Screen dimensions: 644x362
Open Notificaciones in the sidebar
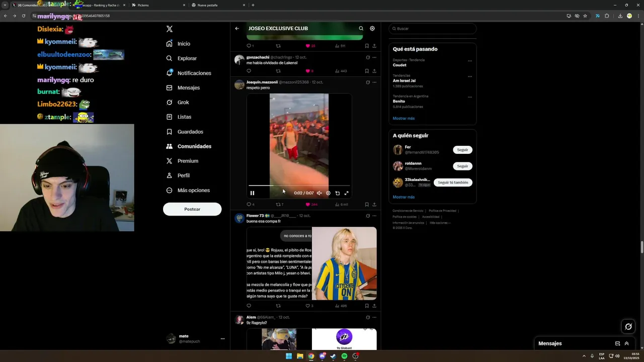pyautogui.click(x=189, y=73)
